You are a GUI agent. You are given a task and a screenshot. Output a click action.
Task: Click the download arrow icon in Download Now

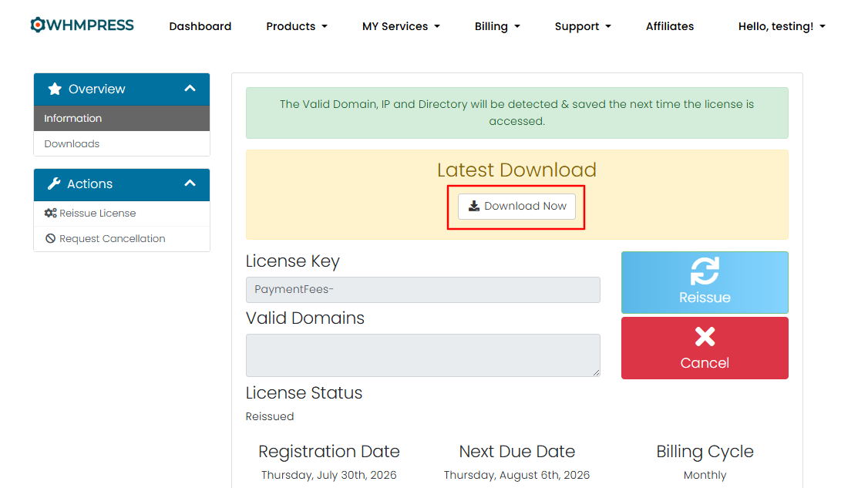click(x=474, y=206)
